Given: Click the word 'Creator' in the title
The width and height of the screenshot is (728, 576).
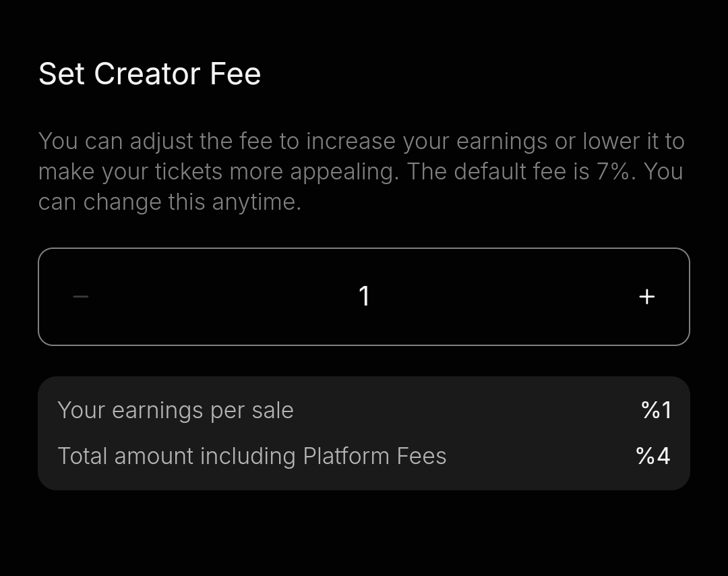Looking at the screenshot, I should pos(148,74).
